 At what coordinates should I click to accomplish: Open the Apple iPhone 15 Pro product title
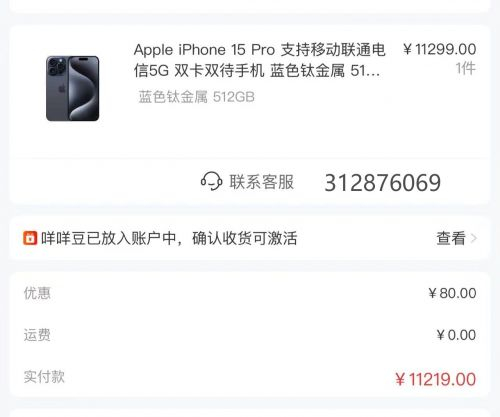(259, 60)
